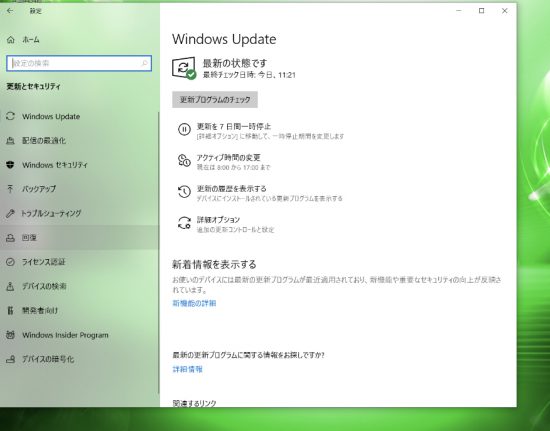Click the back arrow in the Settings window

10,11
